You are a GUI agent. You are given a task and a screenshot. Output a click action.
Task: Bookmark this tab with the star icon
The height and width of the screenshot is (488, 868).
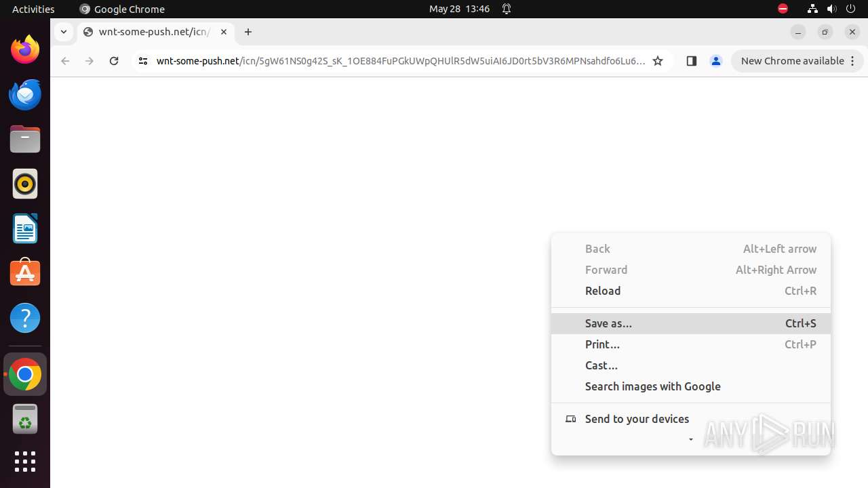[x=658, y=61]
